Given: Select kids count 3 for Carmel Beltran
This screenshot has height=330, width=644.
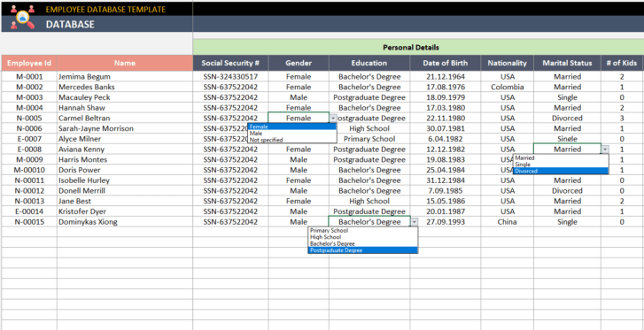Looking at the screenshot, I should coord(622,119).
